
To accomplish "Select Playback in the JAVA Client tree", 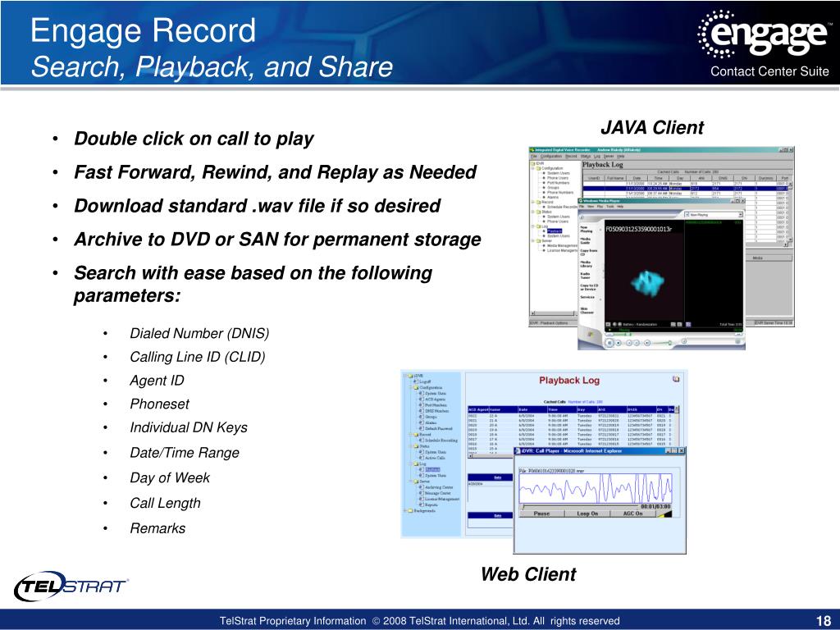I will click(555, 231).
